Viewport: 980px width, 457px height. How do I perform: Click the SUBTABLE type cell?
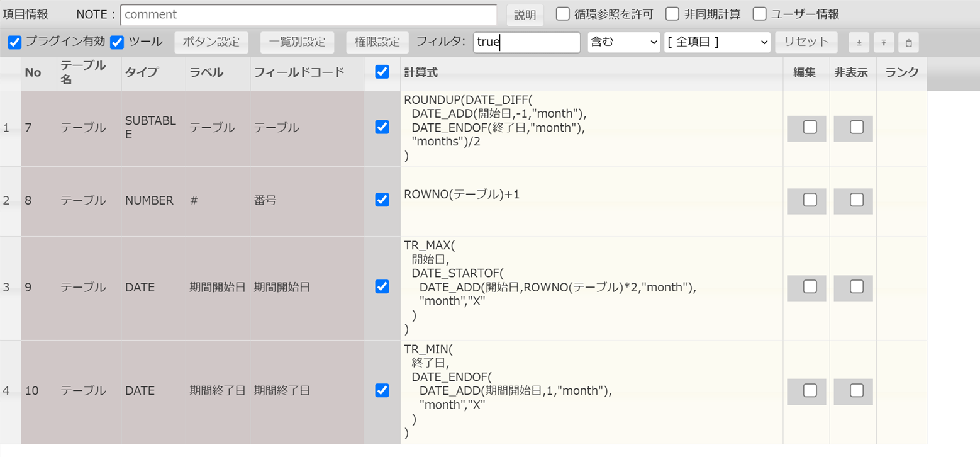point(153,128)
